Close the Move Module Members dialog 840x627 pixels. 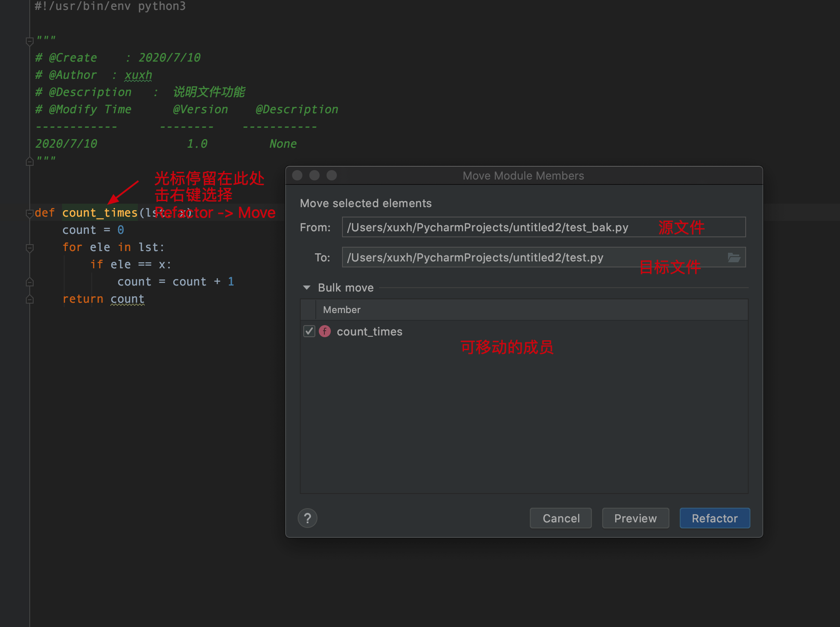click(x=297, y=175)
